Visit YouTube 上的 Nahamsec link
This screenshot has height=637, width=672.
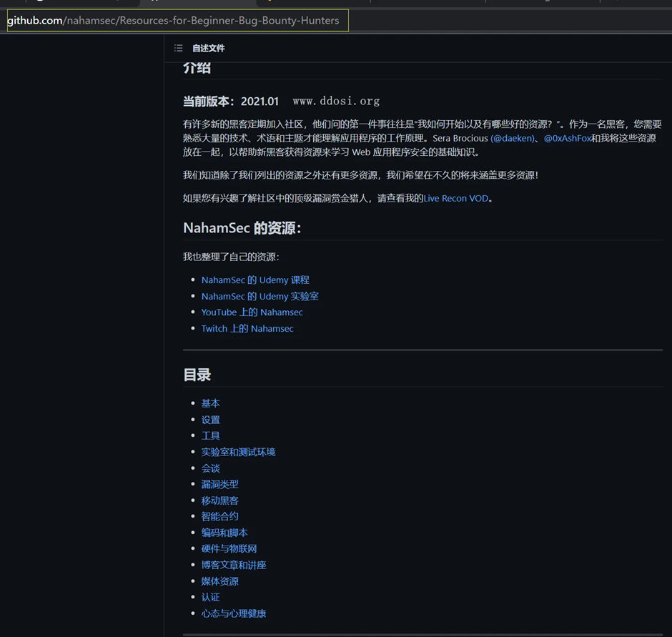pyautogui.click(x=252, y=312)
